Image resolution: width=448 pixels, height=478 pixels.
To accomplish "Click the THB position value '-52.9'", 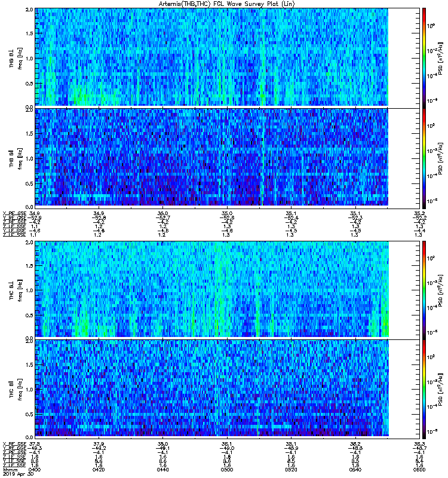I will (35, 218).
